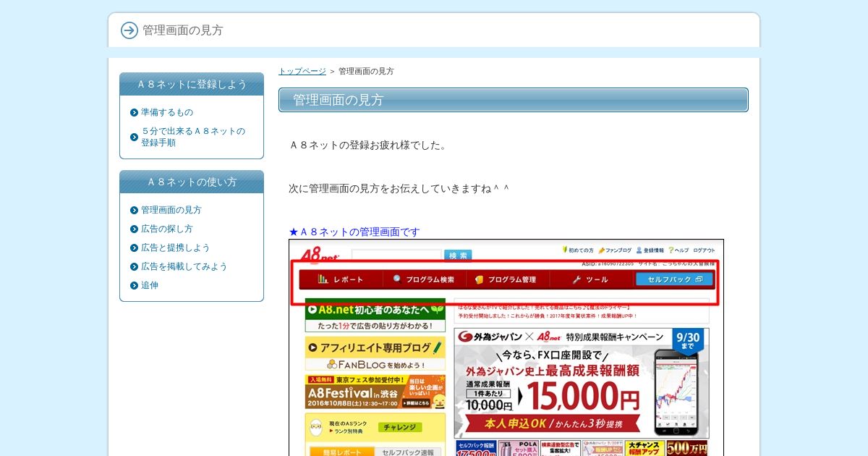Open the ５分で出来るＡ８ネットの登録手順 link
868x456 pixels.
pos(193,137)
